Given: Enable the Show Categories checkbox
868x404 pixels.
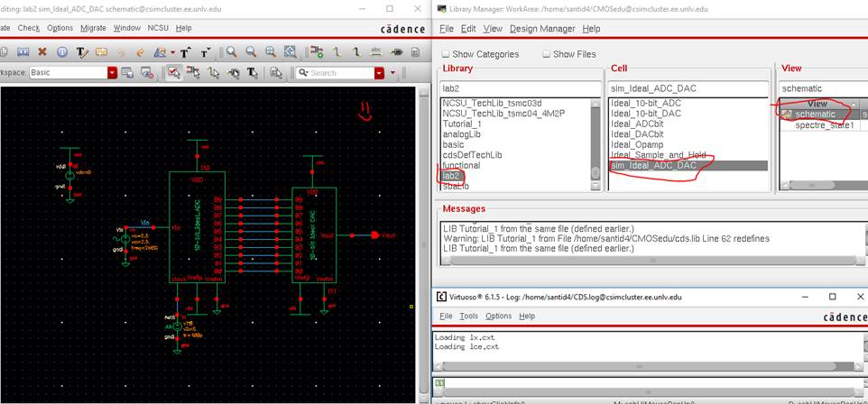Looking at the screenshot, I should (445, 54).
